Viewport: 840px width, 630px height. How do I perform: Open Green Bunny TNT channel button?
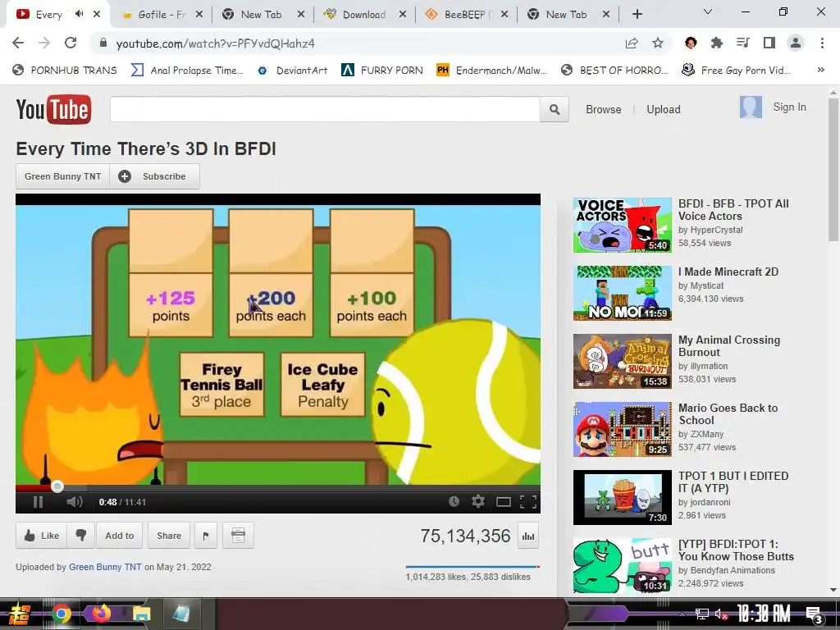tap(62, 176)
